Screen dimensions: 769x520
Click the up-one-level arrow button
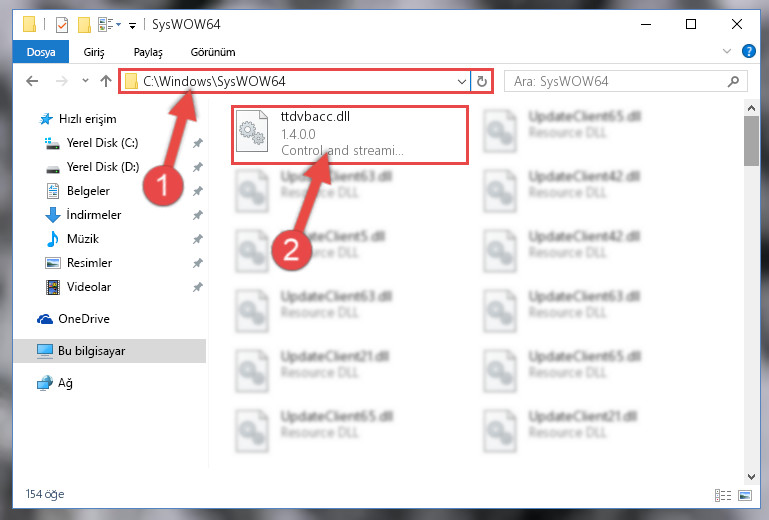tap(105, 81)
